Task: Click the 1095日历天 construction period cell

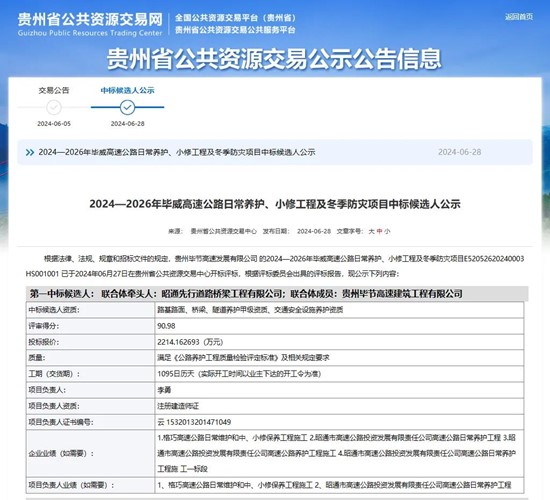Action: [x=340, y=374]
